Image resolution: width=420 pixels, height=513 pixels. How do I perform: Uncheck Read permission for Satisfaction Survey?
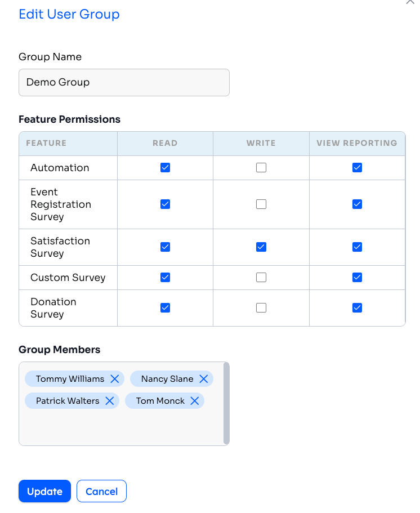pos(165,247)
